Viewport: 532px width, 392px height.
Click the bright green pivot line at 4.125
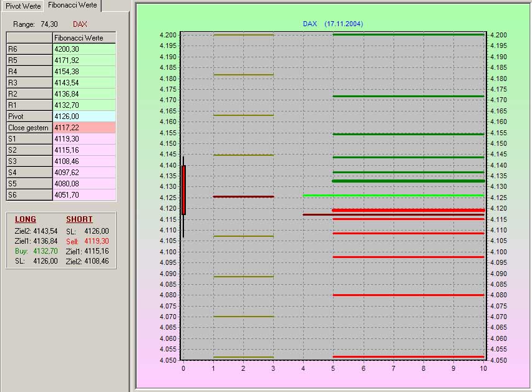click(394, 196)
